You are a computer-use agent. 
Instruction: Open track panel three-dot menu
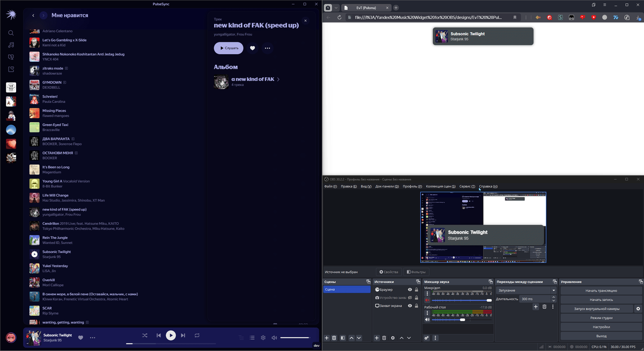(267, 48)
